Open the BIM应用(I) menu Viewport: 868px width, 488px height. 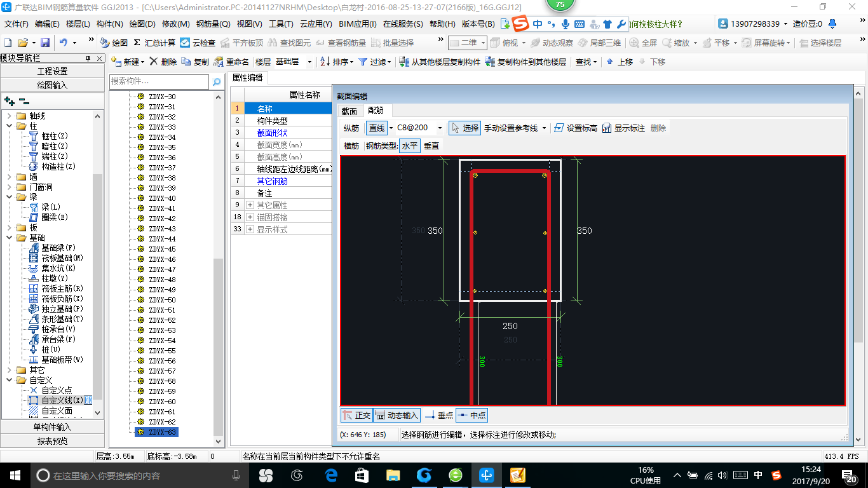[x=358, y=24]
